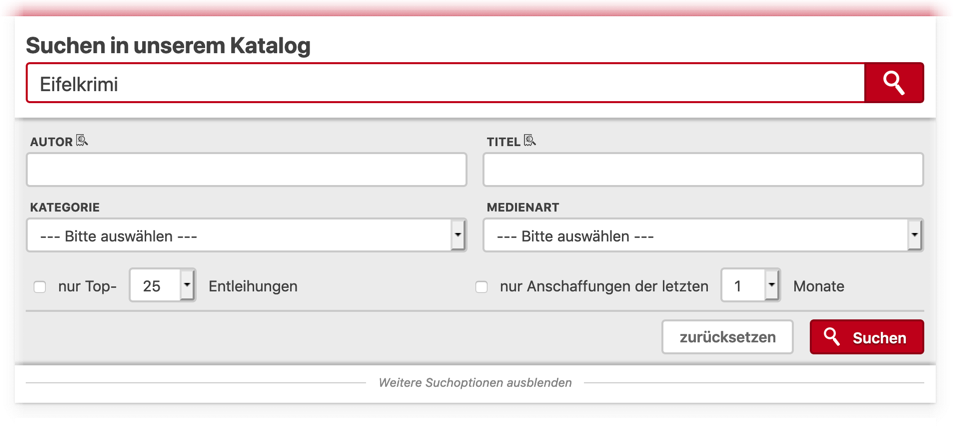Click the KATEGORIE field label
953x428 pixels.
[64, 207]
